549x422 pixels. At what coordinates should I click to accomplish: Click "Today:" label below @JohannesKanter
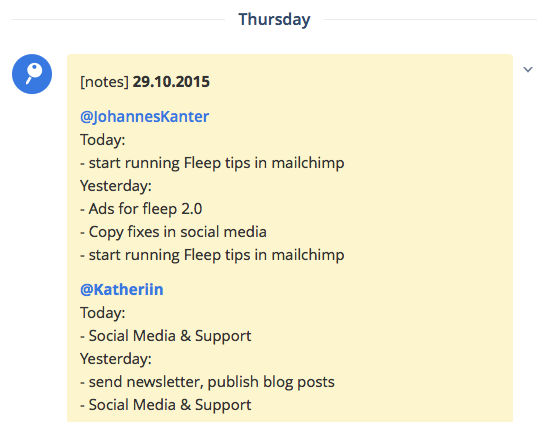coord(103,140)
